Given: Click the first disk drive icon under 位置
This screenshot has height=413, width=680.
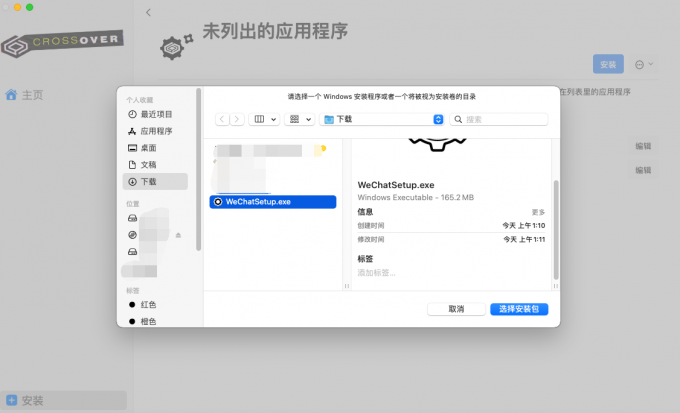Looking at the screenshot, I should 133,218.
